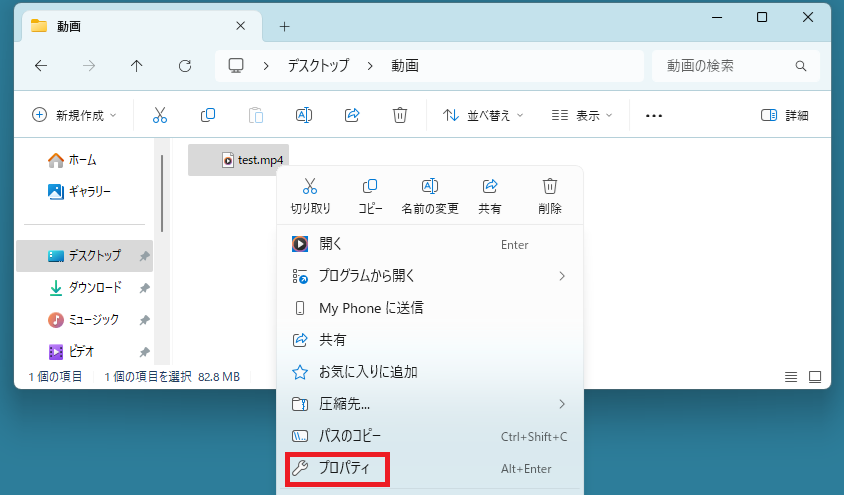Image resolution: width=844 pixels, height=495 pixels.
Task: Click the PC monitor icon in address bar
Action: (x=236, y=66)
